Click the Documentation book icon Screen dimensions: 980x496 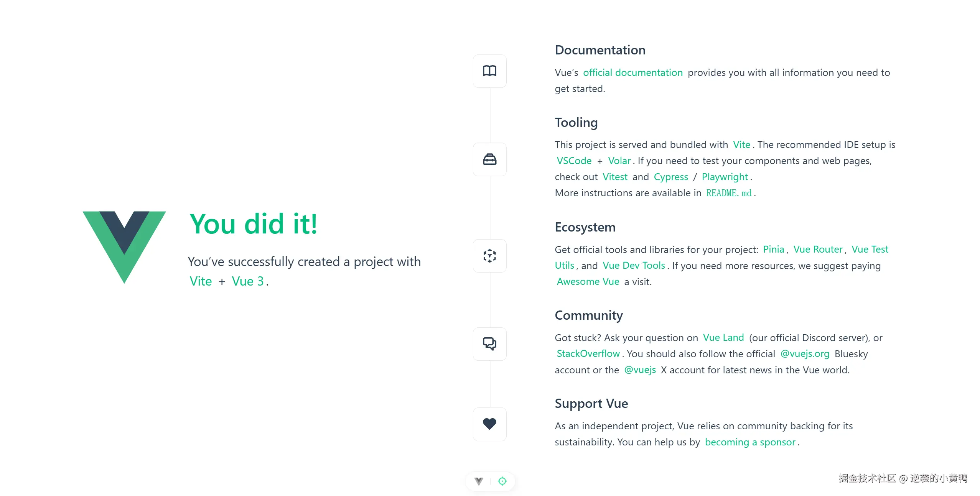pos(489,71)
